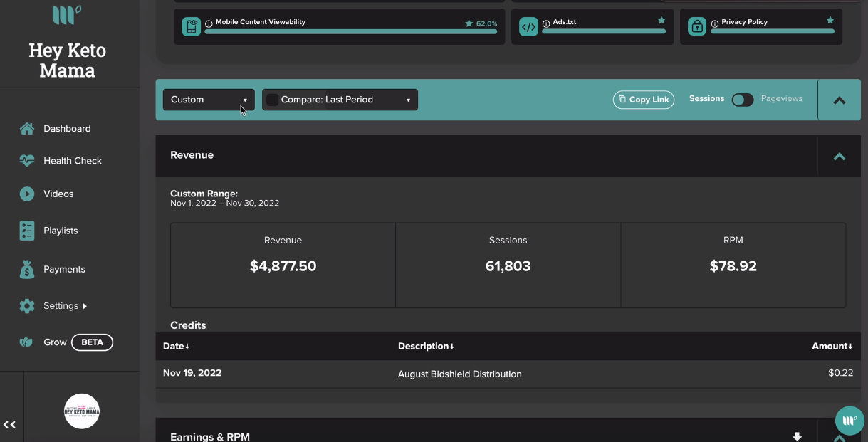868x442 pixels.
Task: Click the $0.22 amount cell
Action: 841,373
